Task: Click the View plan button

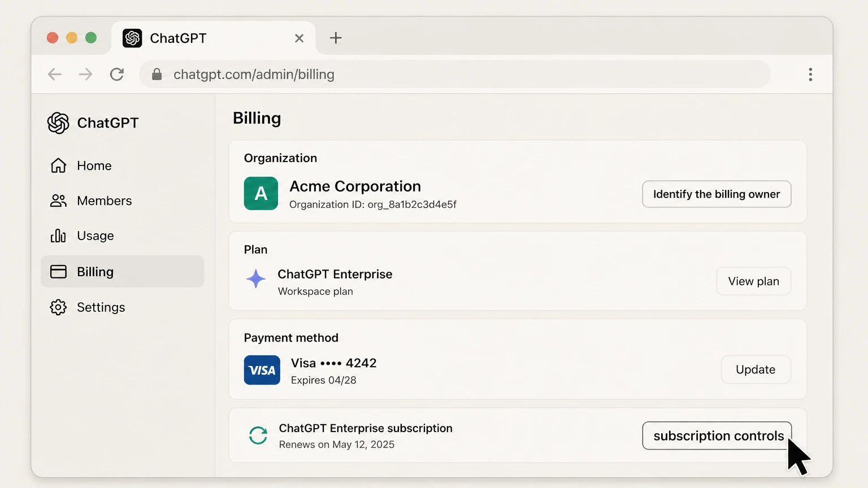Action: pyautogui.click(x=753, y=281)
